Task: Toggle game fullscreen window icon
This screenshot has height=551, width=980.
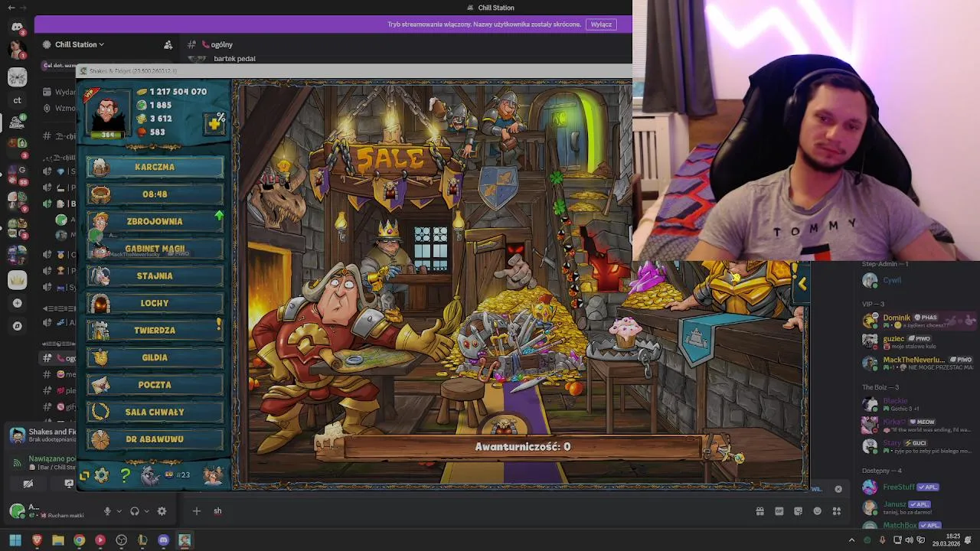Action: pyautogui.click(x=84, y=475)
